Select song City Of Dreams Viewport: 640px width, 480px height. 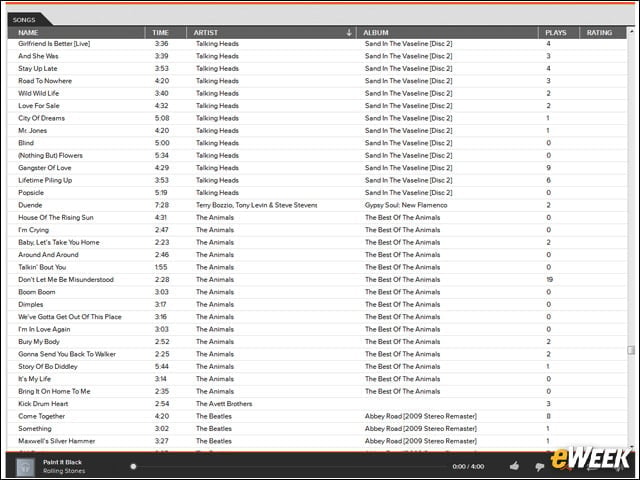pos(41,118)
